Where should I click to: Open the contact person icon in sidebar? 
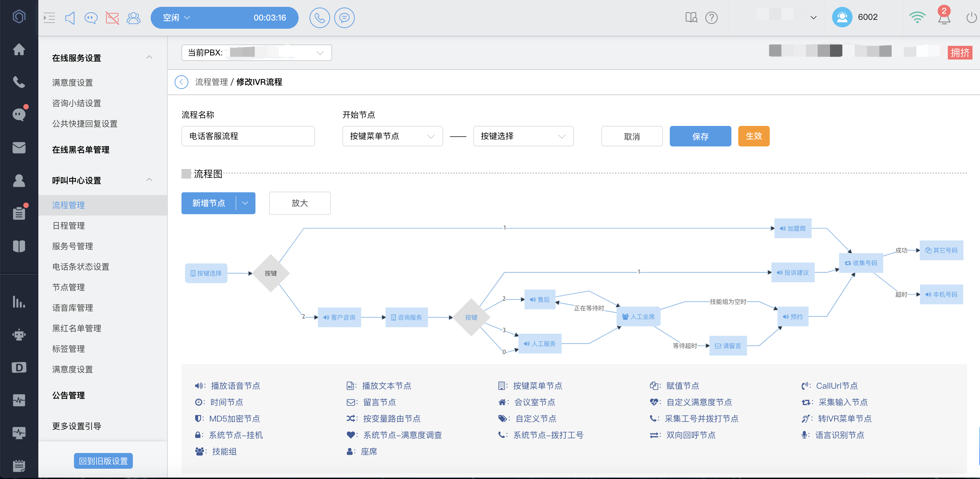pyautogui.click(x=19, y=180)
